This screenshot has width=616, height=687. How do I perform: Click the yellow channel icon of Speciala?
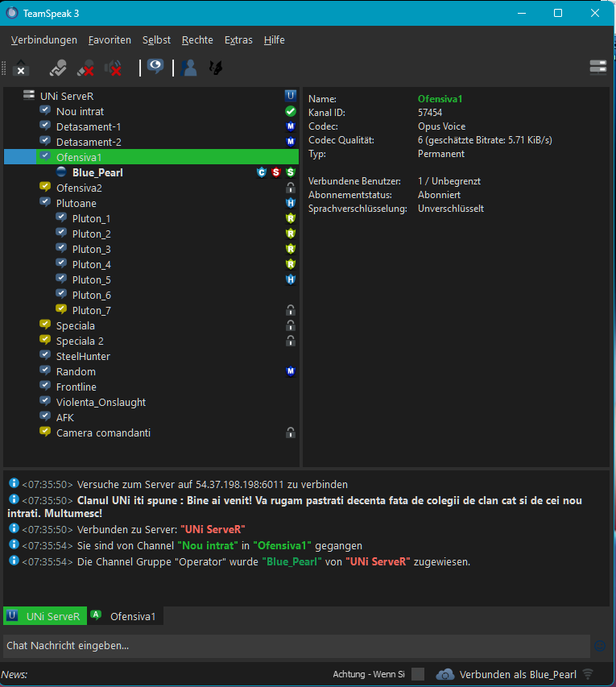(x=45, y=325)
